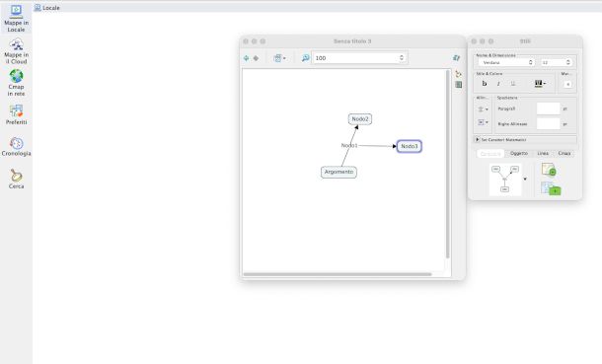
Task: Switch to the Carattere tab
Action: pos(490,154)
